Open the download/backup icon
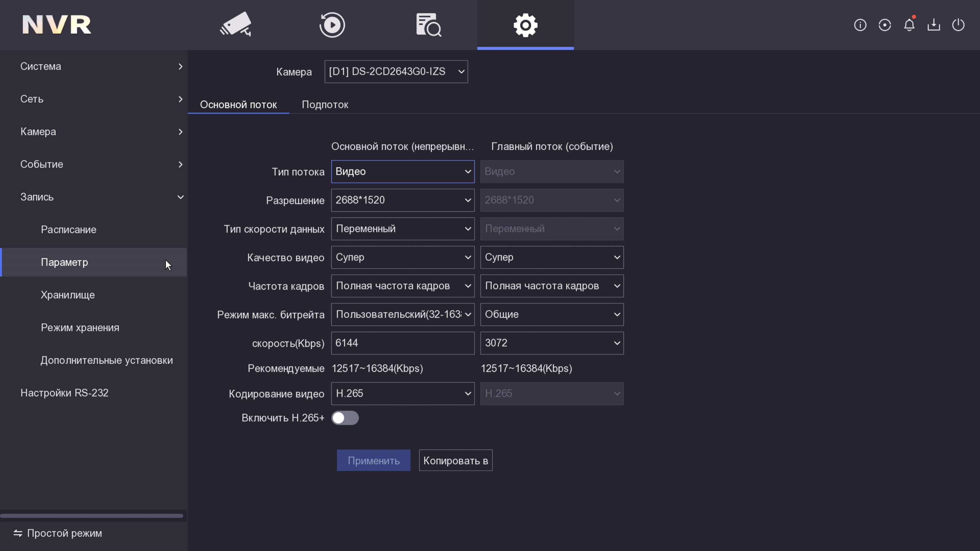Viewport: 980px width, 551px height. pyautogui.click(x=934, y=25)
